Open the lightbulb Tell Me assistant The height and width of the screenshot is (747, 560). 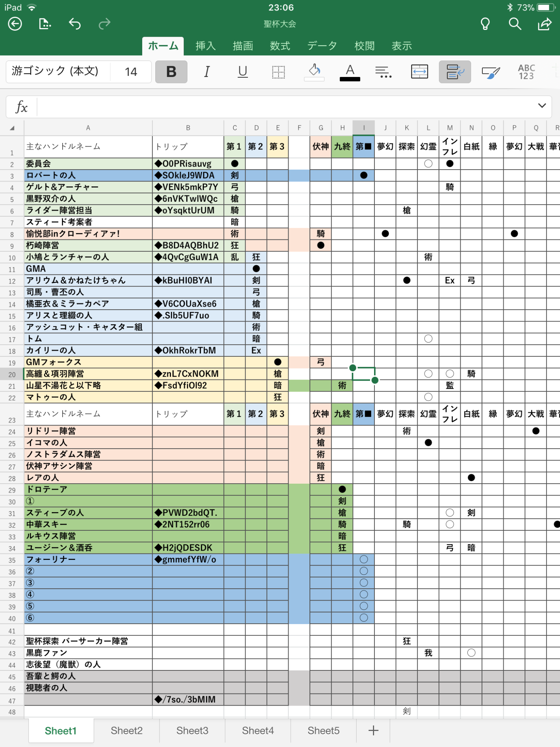click(485, 24)
